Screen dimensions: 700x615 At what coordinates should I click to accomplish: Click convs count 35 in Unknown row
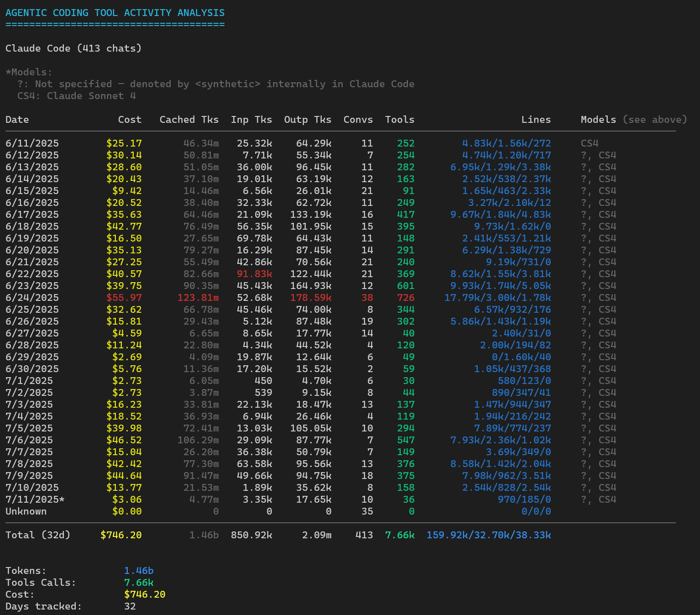367,511
